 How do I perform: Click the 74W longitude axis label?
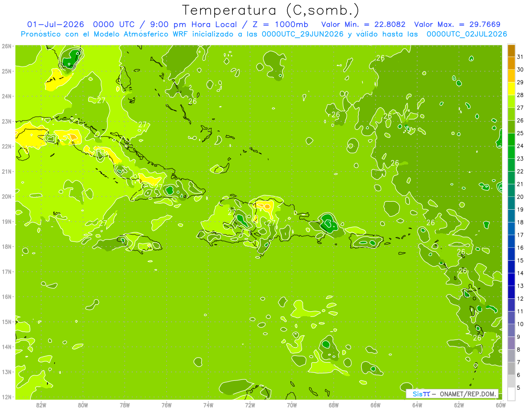point(208,405)
